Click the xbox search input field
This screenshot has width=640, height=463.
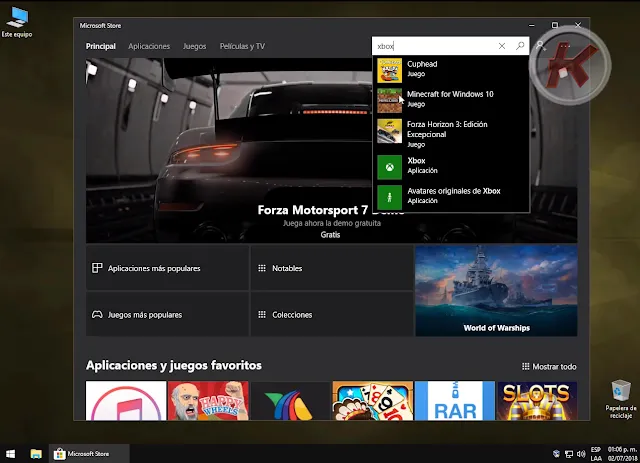tap(435, 46)
